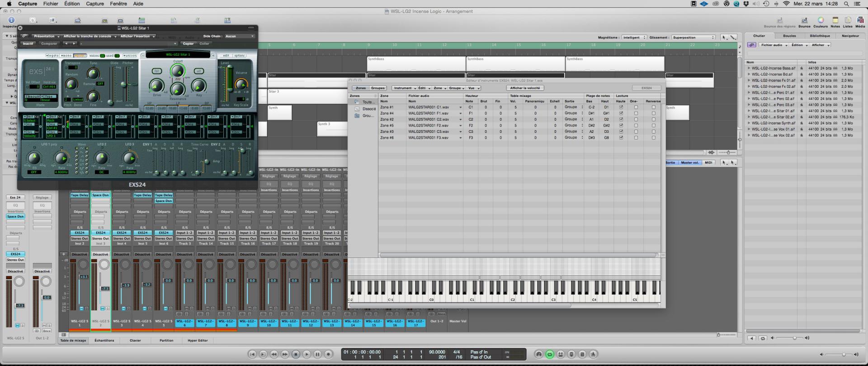
Task: Click the plus button beside EXS24 instrument name
Action: (x=213, y=56)
